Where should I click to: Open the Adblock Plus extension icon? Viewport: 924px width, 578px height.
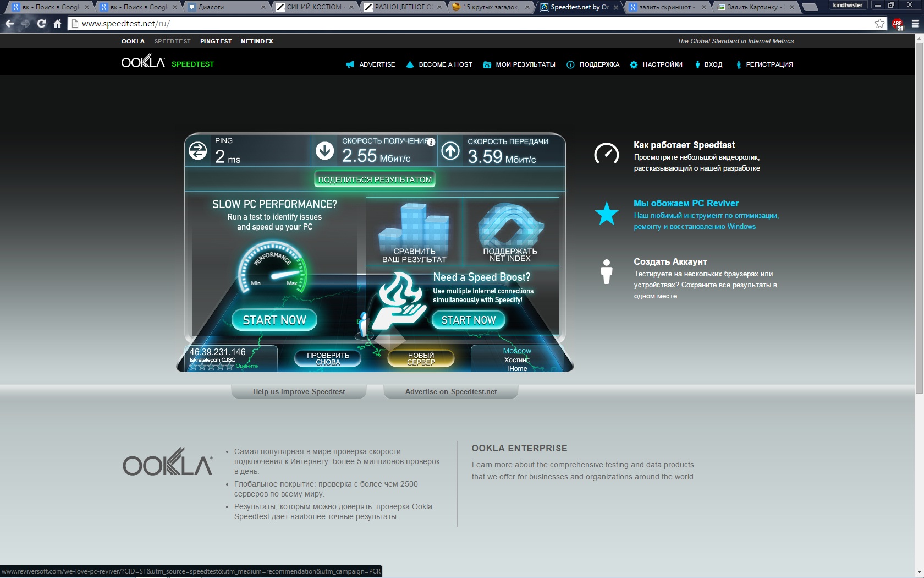(898, 24)
